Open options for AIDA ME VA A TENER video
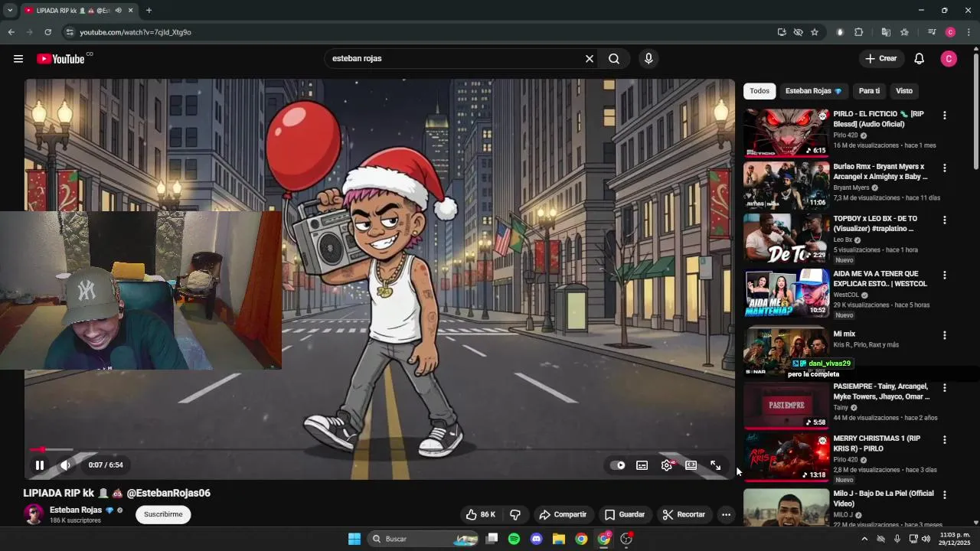 click(x=944, y=275)
